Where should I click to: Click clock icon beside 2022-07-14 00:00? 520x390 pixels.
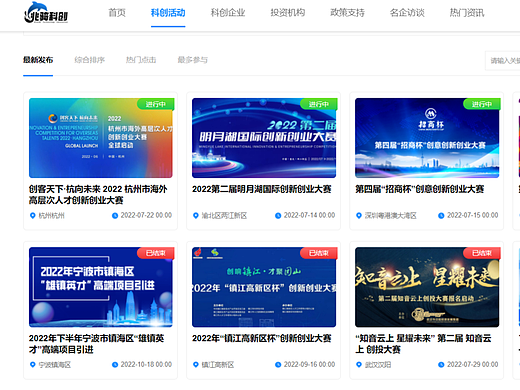click(278, 216)
